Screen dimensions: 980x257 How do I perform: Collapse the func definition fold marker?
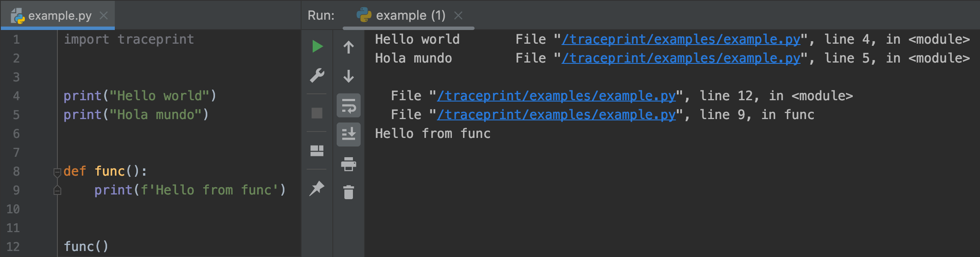57,172
